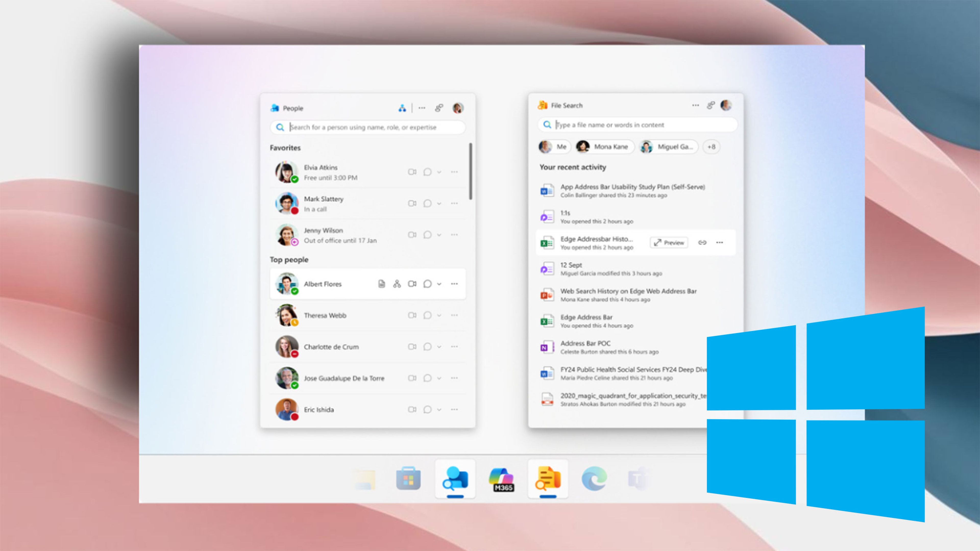Open the People panel more options menu

[422, 108]
